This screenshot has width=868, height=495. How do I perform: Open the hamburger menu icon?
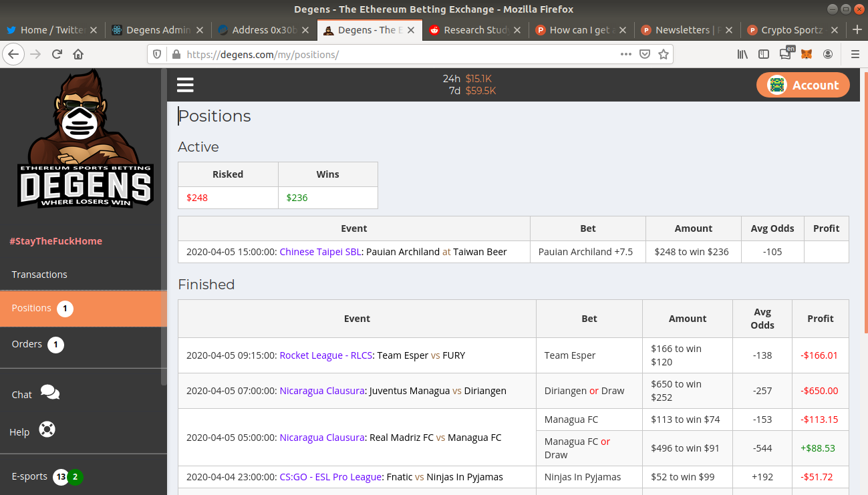(x=185, y=85)
